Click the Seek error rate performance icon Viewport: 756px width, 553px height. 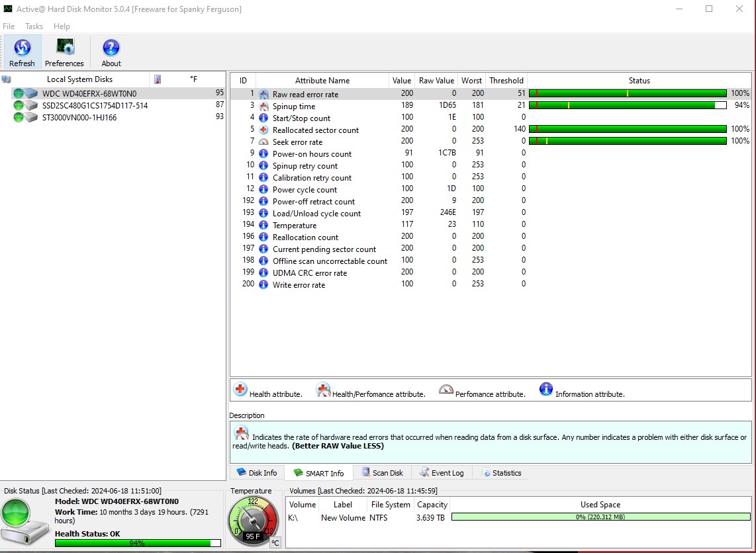point(263,142)
